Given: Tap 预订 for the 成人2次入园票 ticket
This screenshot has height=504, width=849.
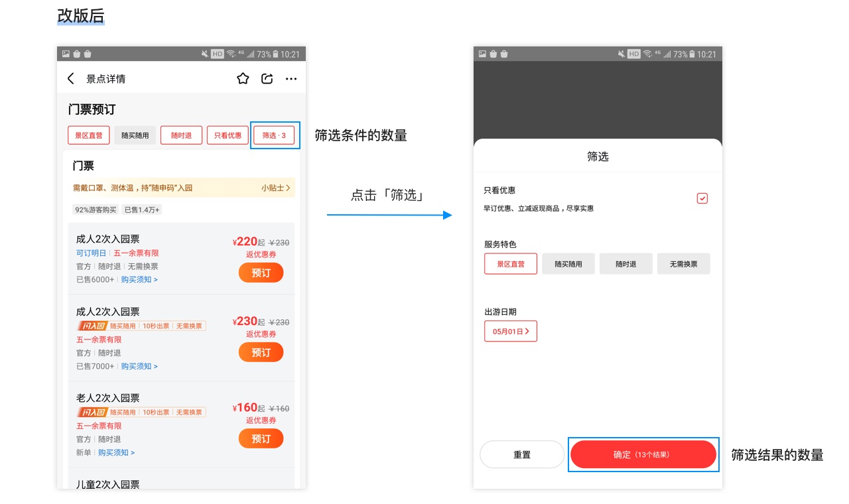Looking at the screenshot, I should point(261,272).
